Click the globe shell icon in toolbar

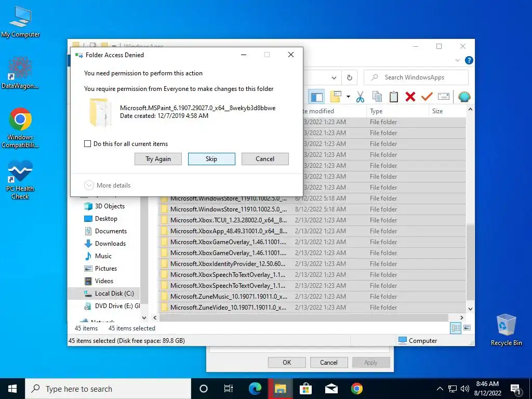pos(464,97)
